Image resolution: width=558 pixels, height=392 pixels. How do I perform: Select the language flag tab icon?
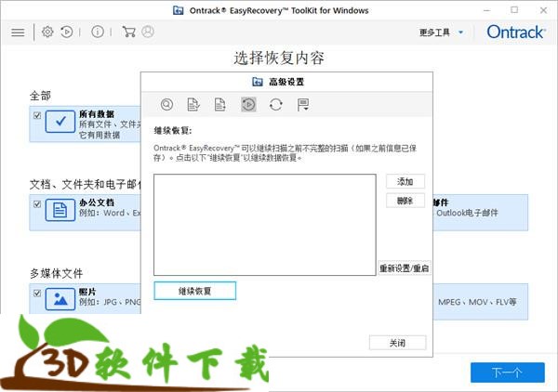click(303, 104)
